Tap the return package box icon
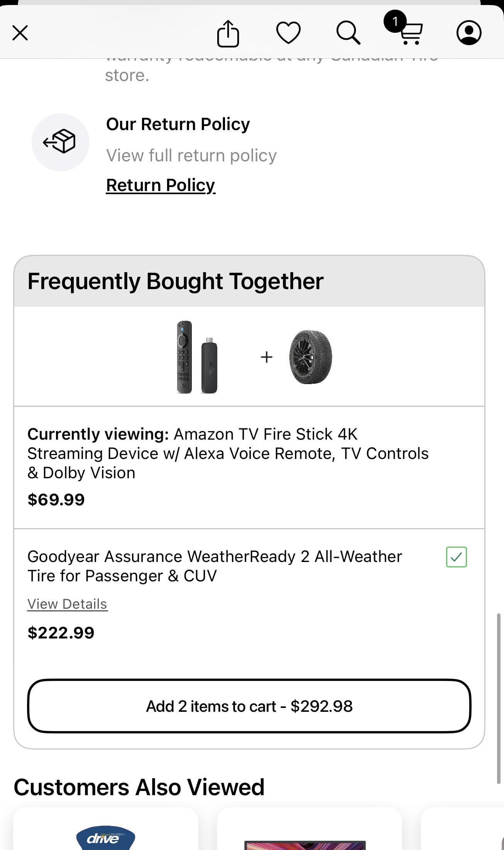 tap(60, 142)
